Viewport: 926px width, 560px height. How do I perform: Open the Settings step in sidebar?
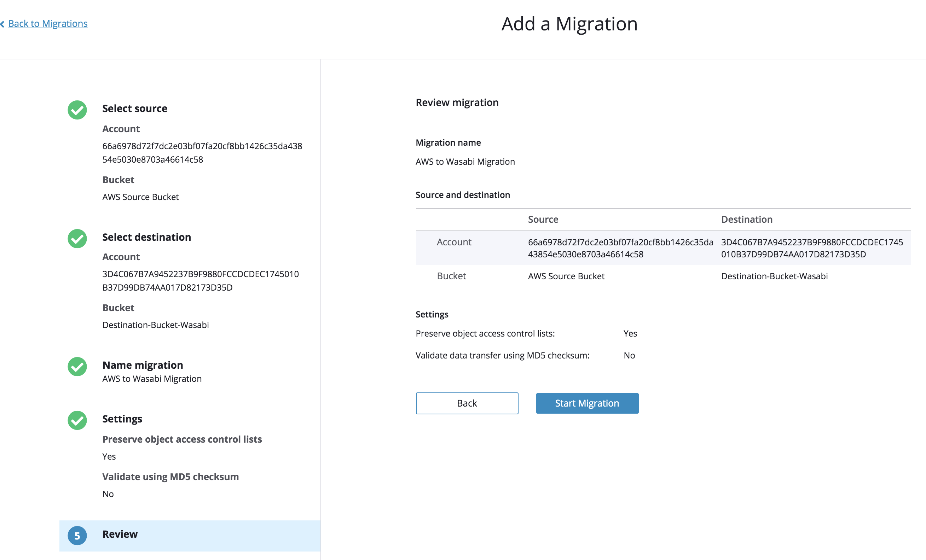click(x=122, y=419)
